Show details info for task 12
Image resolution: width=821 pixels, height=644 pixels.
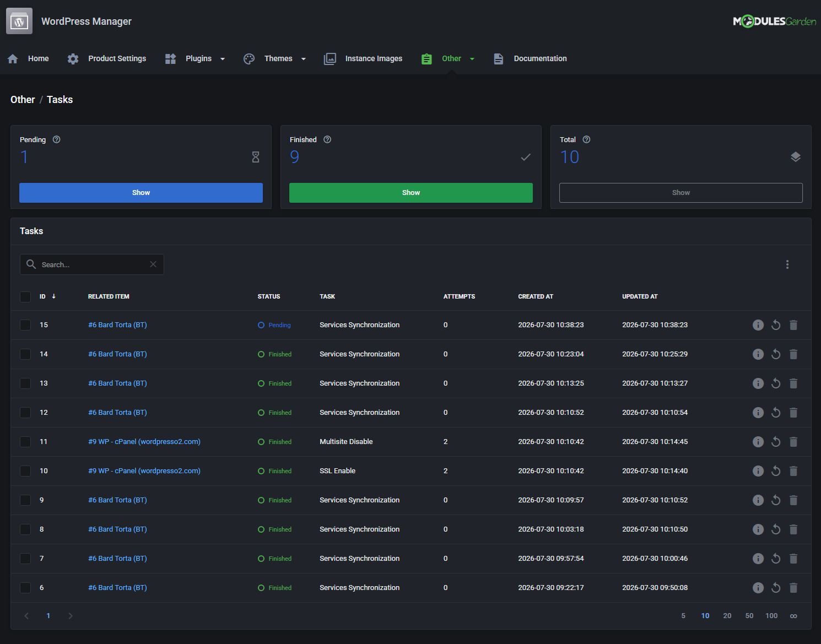pyautogui.click(x=758, y=413)
